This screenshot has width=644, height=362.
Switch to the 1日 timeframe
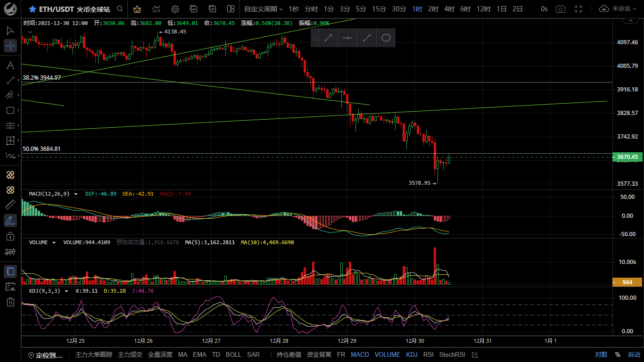point(502,9)
